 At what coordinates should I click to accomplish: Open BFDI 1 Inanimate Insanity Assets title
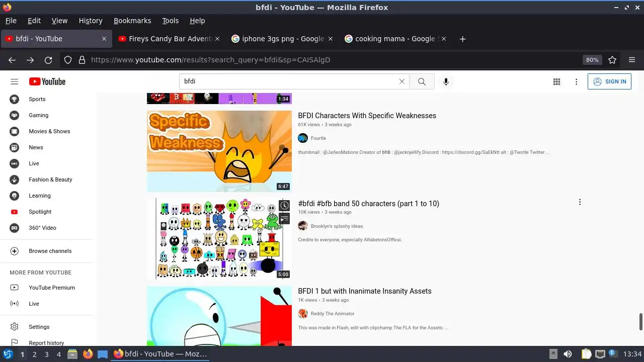(365, 291)
